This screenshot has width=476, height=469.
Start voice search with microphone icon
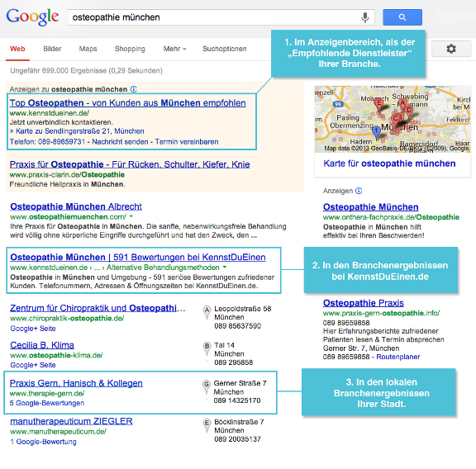pos(365,17)
